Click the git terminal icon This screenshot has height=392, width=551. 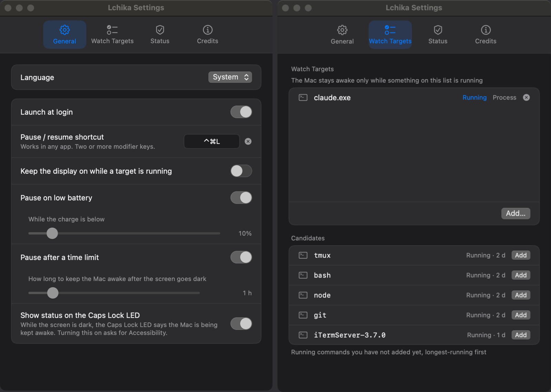pos(303,315)
